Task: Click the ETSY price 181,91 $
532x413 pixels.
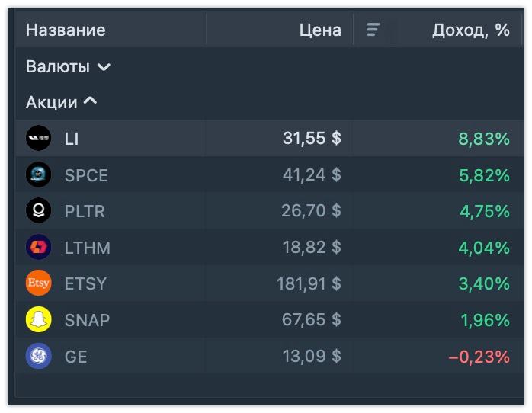Action: click(309, 283)
